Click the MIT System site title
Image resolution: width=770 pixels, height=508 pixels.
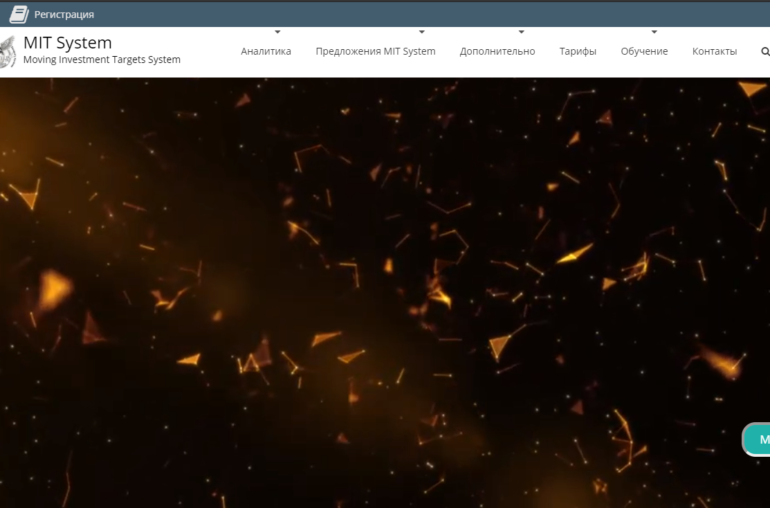[68, 42]
